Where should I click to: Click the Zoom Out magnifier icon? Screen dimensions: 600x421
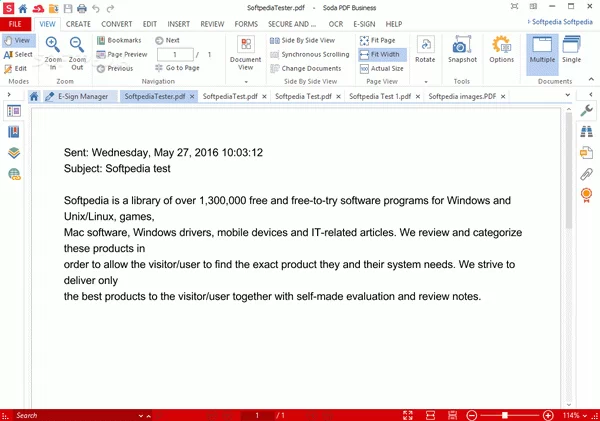77,45
